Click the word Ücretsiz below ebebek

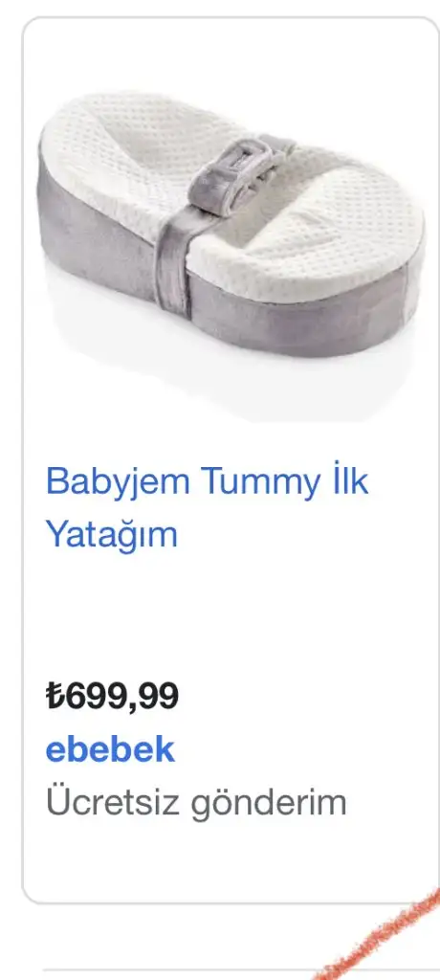[x=113, y=802]
